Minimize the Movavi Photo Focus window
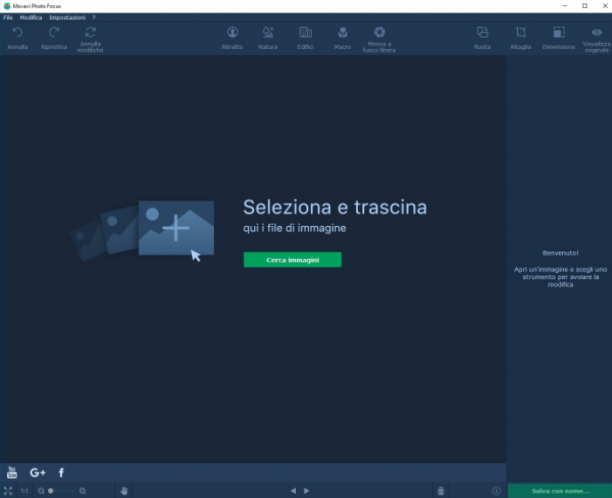Viewport: 612px width, 498px height. pyautogui.click(x=565, y=6)
